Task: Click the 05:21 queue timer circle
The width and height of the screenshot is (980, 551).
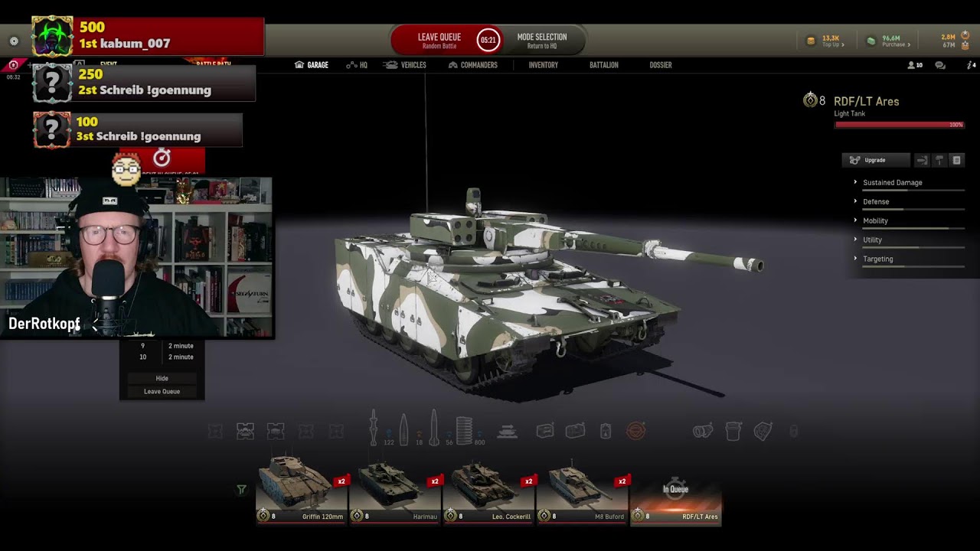Action: point(488,40)
